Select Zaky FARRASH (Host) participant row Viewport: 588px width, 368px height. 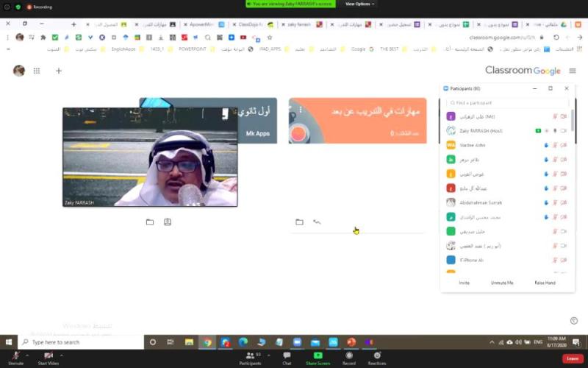pyautogui.click(x=507, y=131)
